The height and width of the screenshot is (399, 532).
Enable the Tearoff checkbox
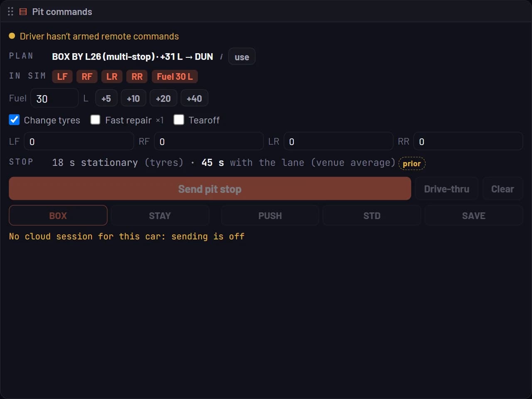click(179, 120)
